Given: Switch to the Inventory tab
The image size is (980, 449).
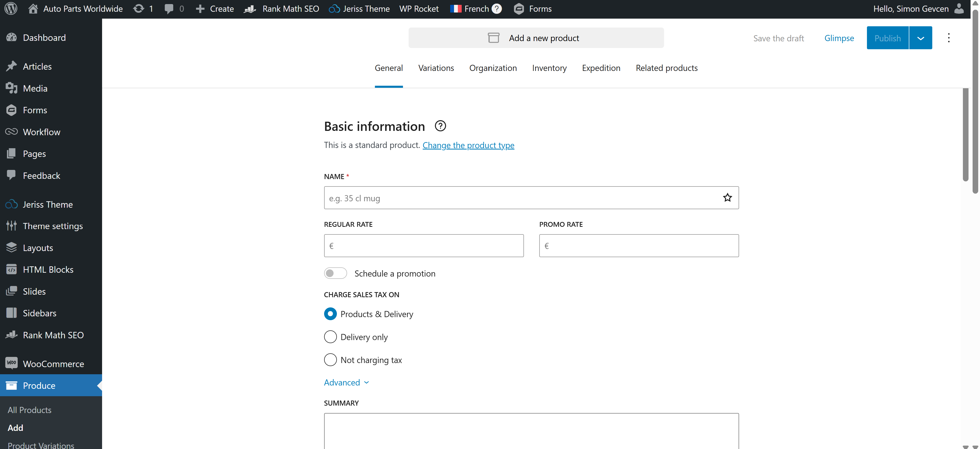Looking at the screenshot, I should pyautogui.click(x=549, y=68).
